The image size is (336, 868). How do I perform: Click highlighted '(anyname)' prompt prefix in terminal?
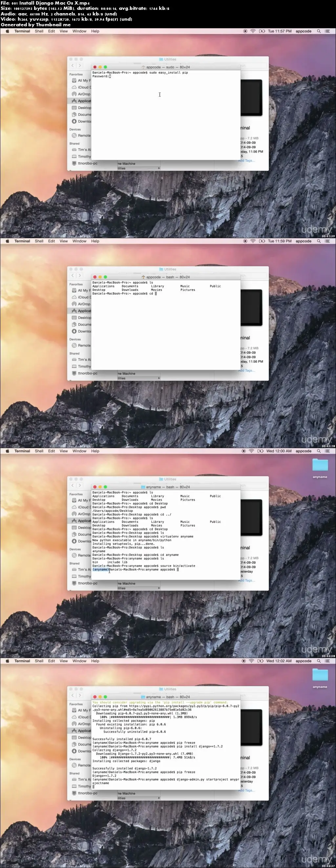(x=101, y=569)
